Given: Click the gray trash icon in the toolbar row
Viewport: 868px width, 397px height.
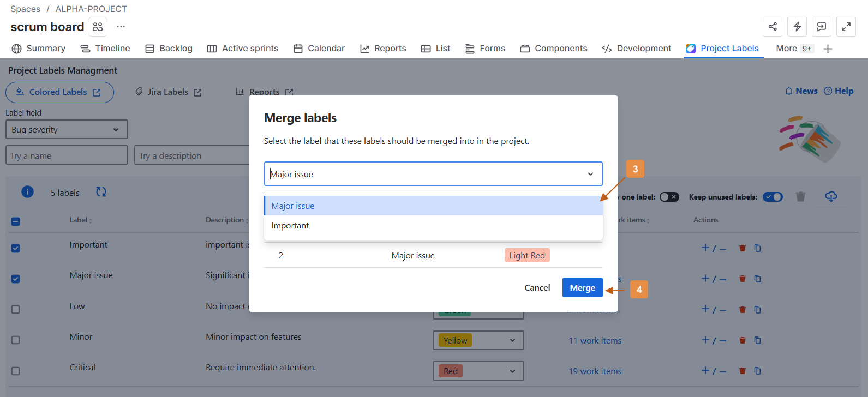Looking at the screenshot, I should tap(800, 196).
